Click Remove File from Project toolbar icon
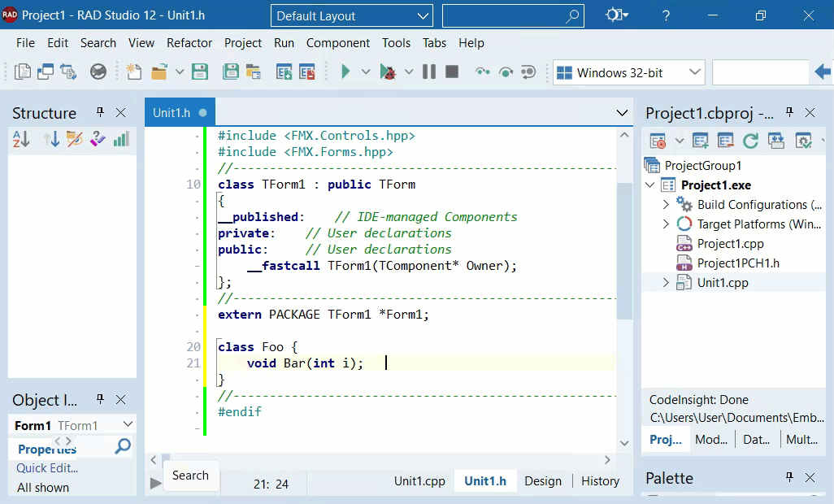Image resolution: width=834 pixels, height=504 pixels. 307,72
